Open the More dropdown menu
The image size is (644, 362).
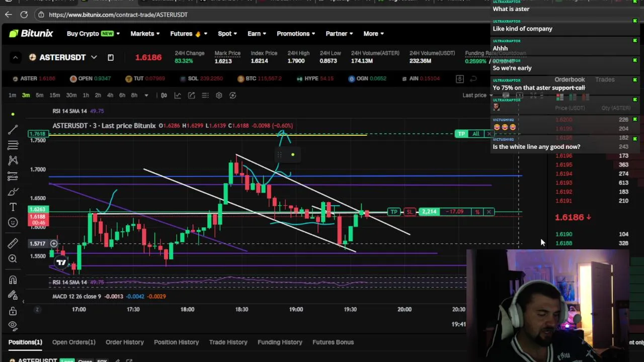pos(373,33)
